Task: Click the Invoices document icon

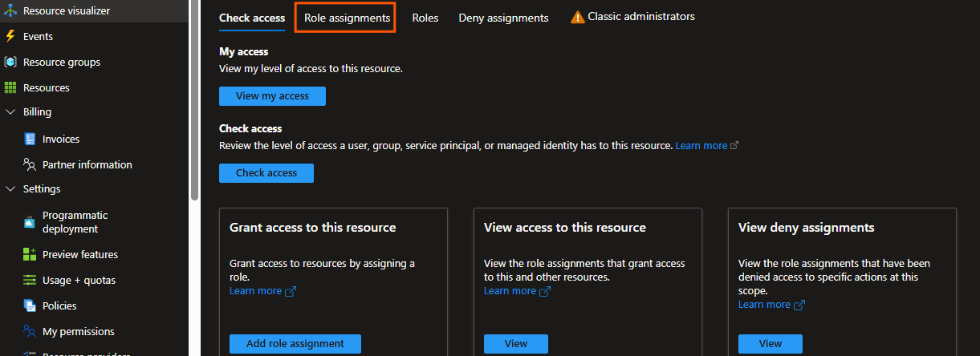Action: tap(30, 139)
